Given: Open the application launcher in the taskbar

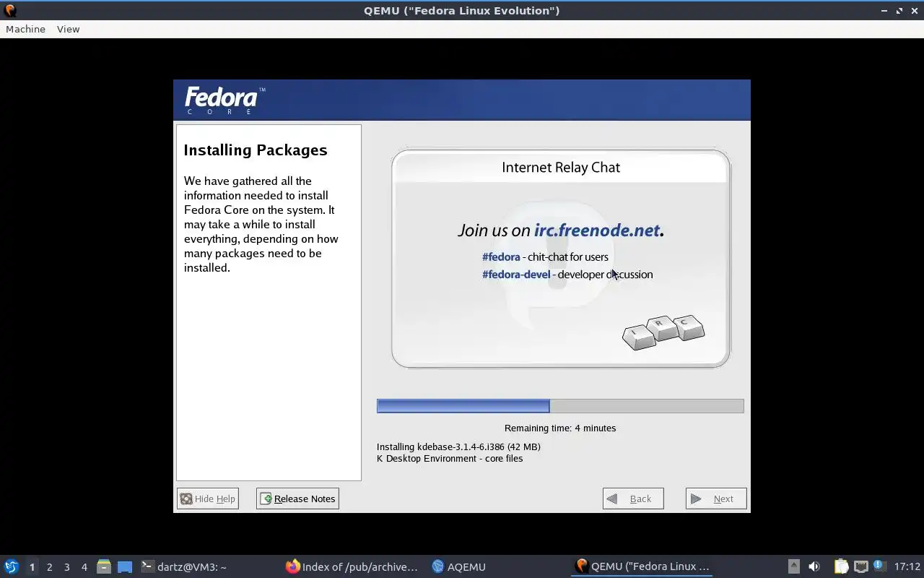Looking at the screenshot, I should (11, 566).
